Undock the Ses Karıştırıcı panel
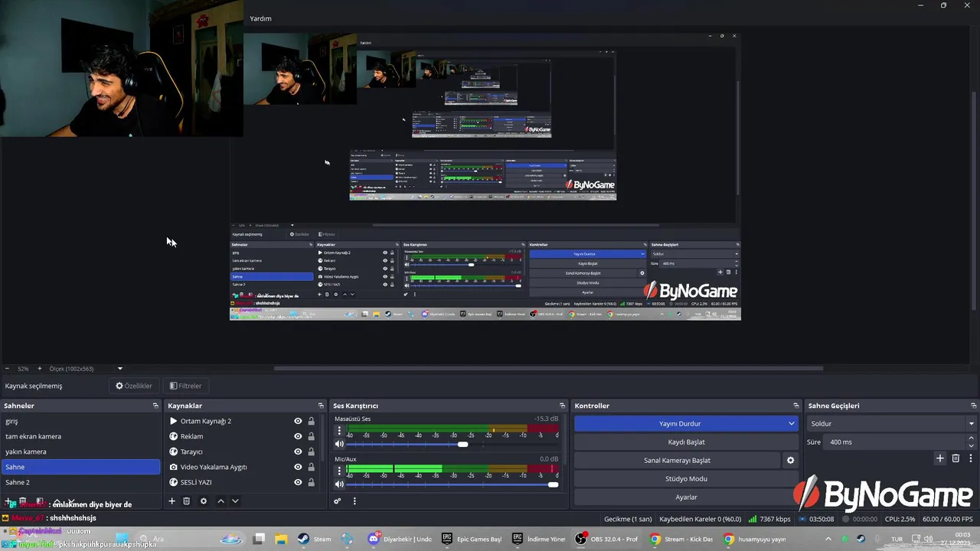The image size is (980, 551). click(x=562, y=406)
